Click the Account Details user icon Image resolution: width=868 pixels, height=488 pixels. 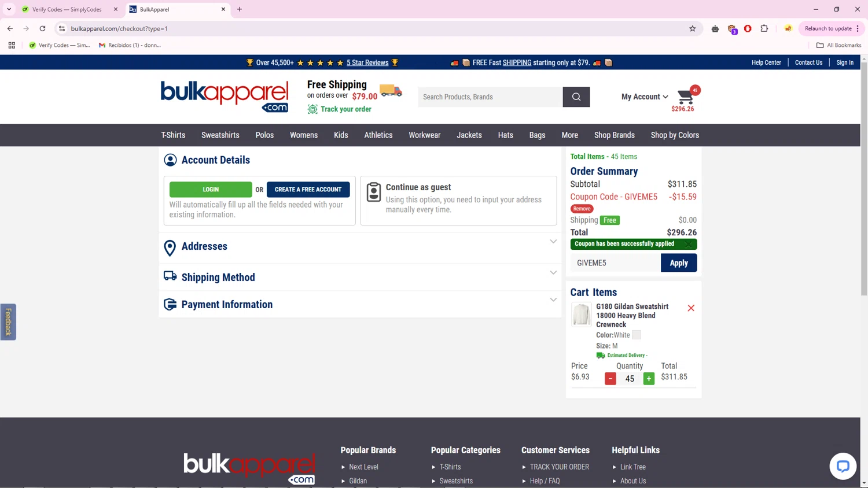pyautogui.click(x=170, y=160)
